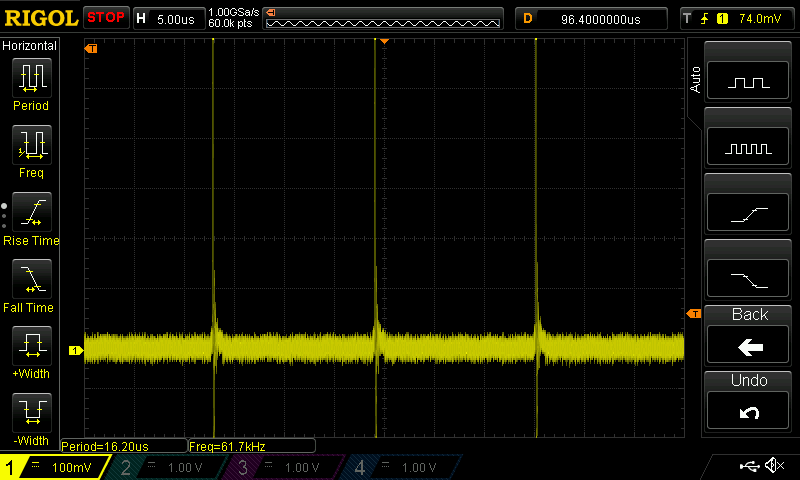Enable channel 3 display

pyautogui.click(x=284, y=468)
